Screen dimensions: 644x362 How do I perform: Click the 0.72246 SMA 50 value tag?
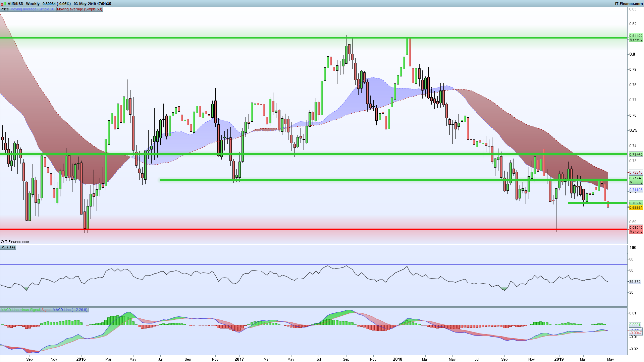click(636, 173)
